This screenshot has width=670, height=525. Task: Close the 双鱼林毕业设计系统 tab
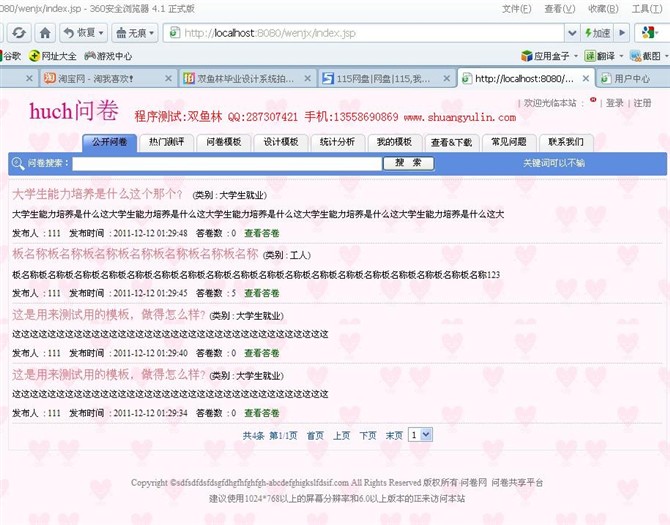(307, 79)
